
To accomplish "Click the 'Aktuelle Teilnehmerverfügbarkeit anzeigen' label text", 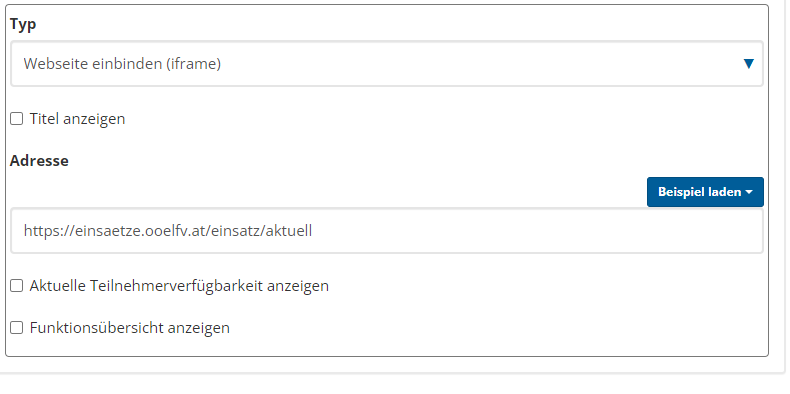I will point(179,286).
